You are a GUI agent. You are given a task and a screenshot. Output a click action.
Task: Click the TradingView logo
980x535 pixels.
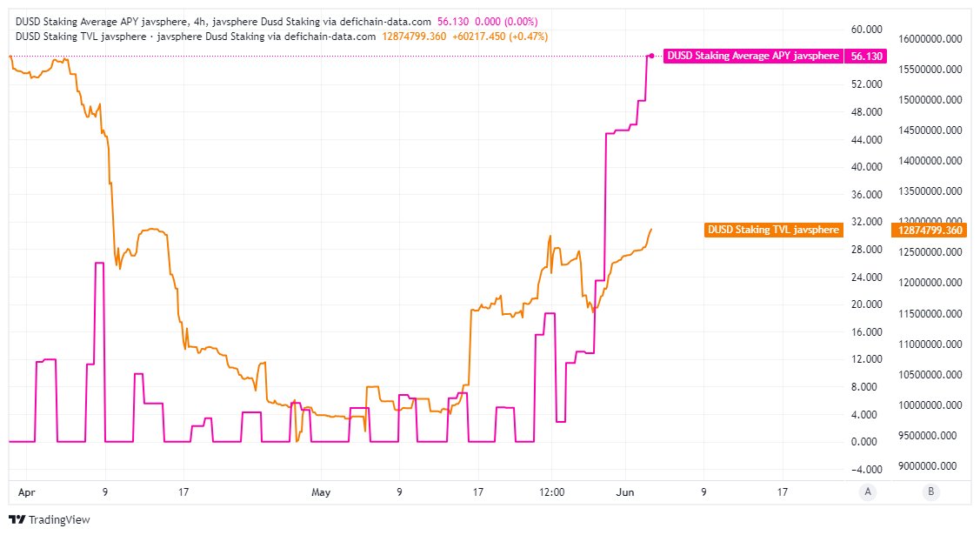(50, 519)
